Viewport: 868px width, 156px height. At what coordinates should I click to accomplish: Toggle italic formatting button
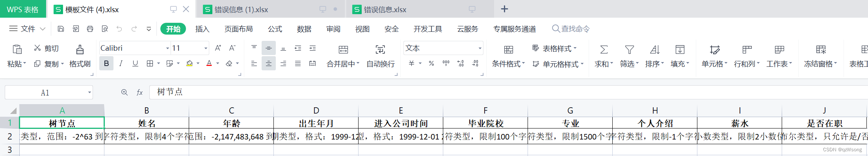tap(121, 63)
